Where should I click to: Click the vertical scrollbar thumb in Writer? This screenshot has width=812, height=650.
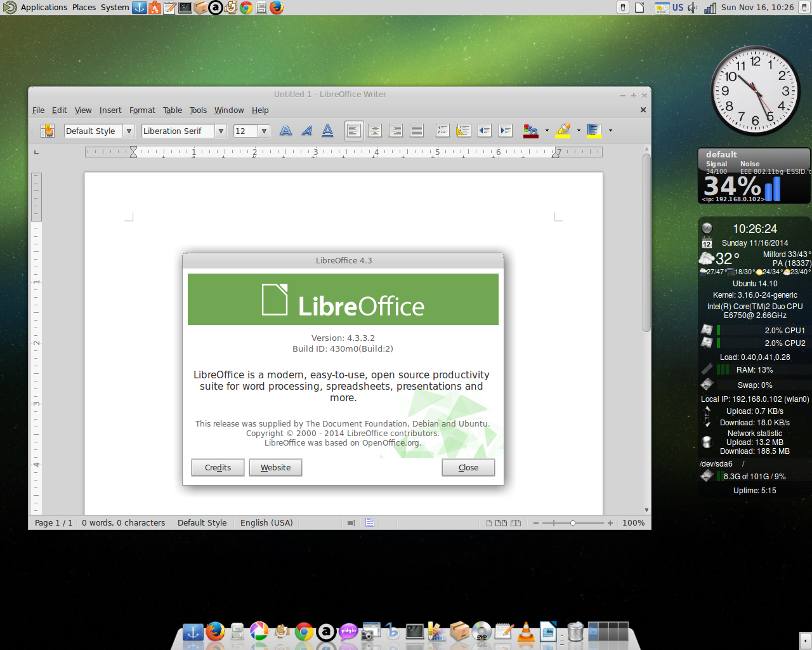click(646, 242)
